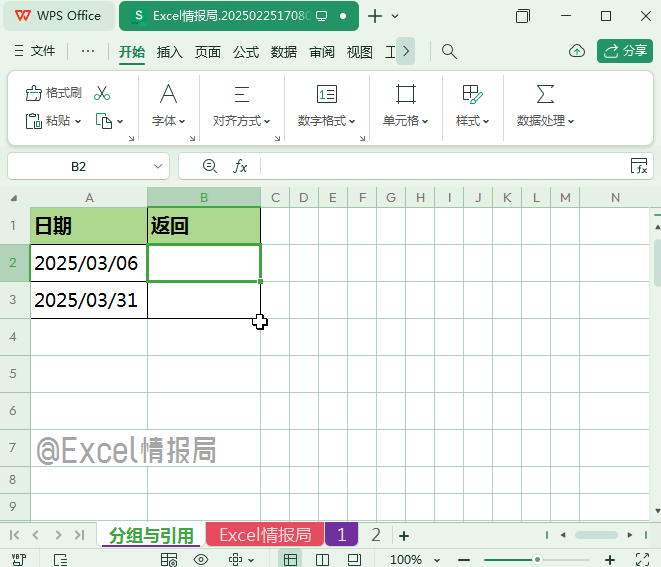
Task: Select row 4 header
Action: pos(13,337)
